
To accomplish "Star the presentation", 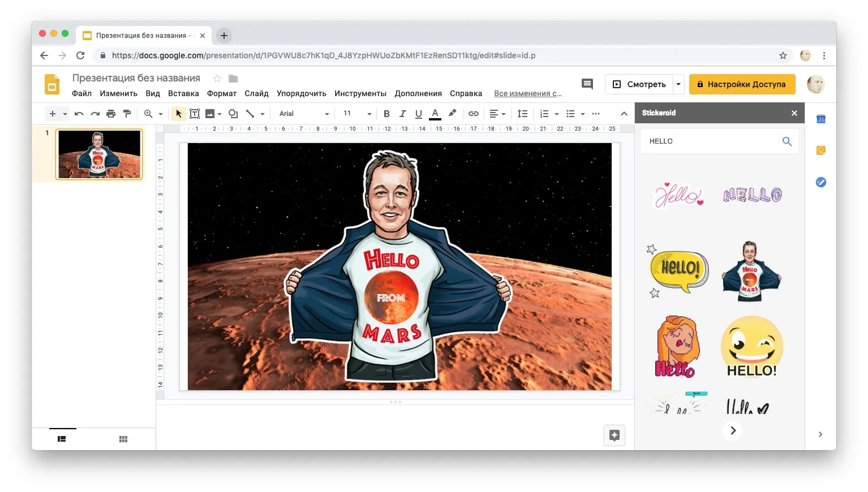I will [217, 79].
